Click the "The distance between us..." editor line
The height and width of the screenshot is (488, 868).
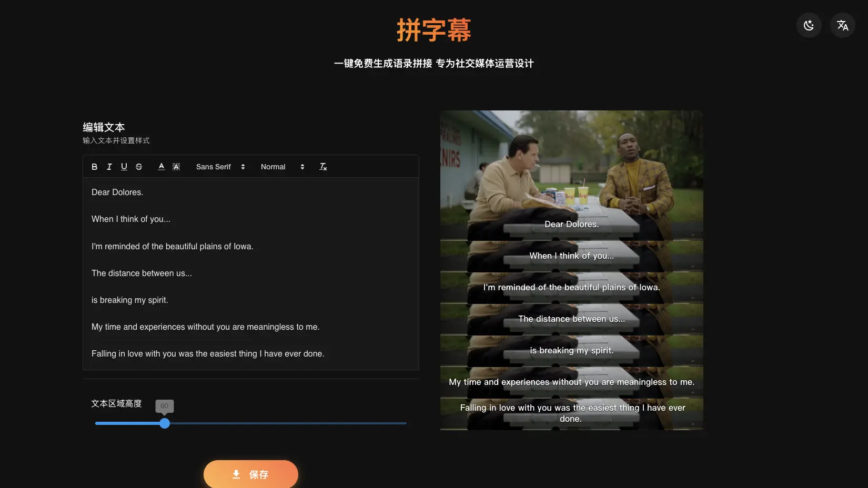142,273
